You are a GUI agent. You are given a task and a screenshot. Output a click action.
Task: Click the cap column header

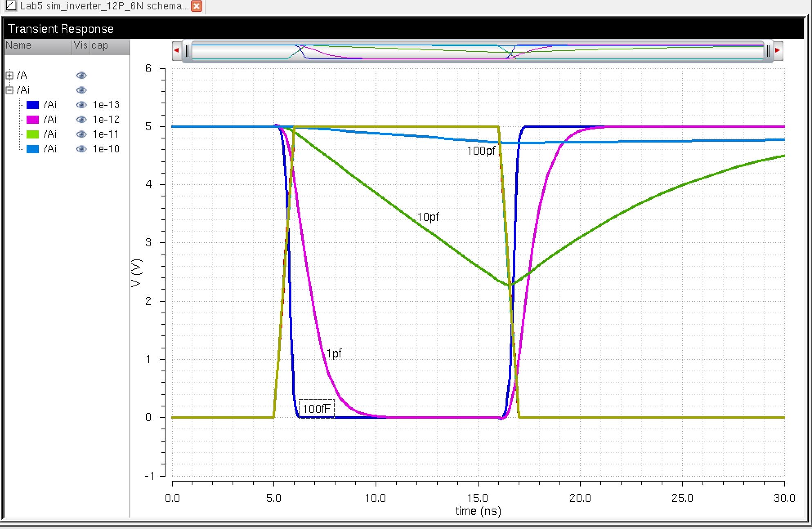coord(109,46)
